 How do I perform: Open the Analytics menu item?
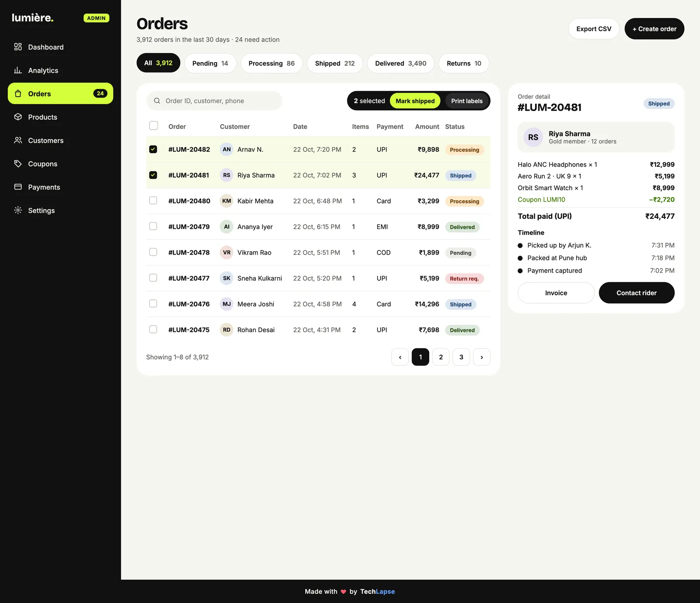[60, 70]
